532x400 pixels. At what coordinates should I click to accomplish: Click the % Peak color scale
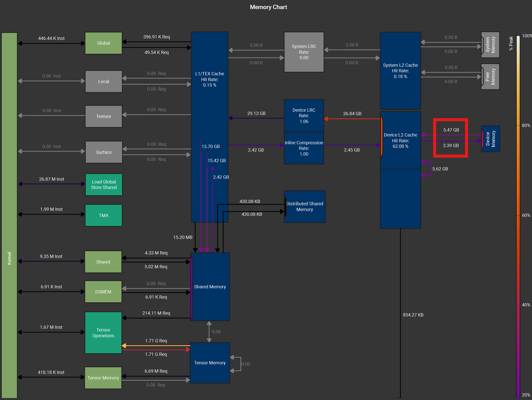pos(518,216)
